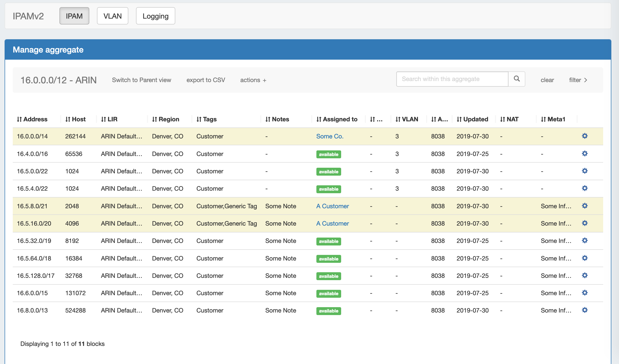The width and height of the screenshot is (619, 364).
Task: Open gear menu for 16.6.0.0/15 block
Action: [585, 293]
